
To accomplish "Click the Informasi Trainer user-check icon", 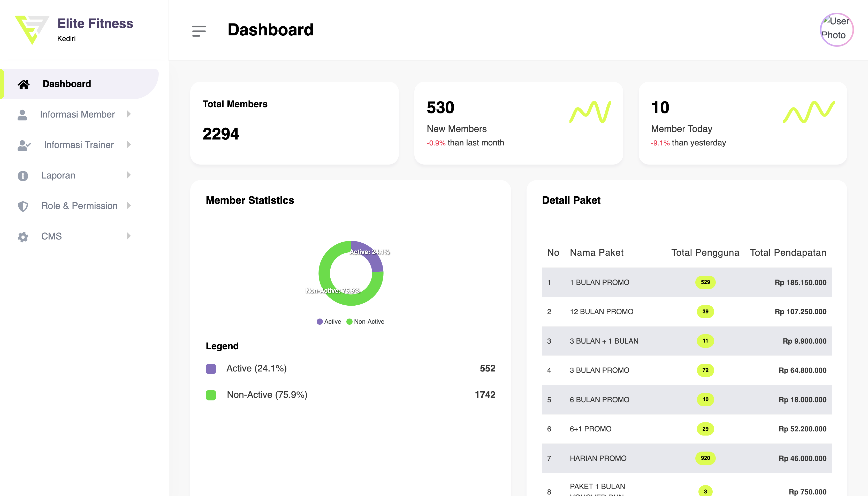I will (24, 145).
